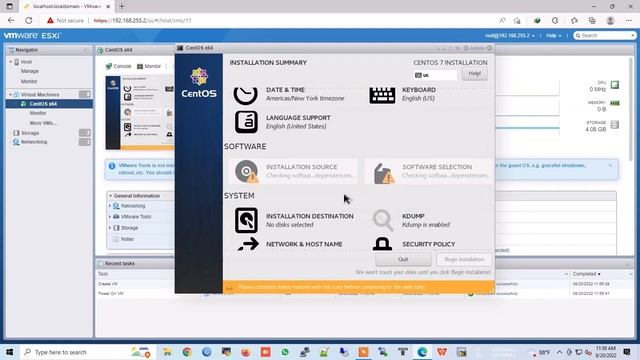
Task: Open the Security Policy lock icon
Action: [x=382, y=244]
